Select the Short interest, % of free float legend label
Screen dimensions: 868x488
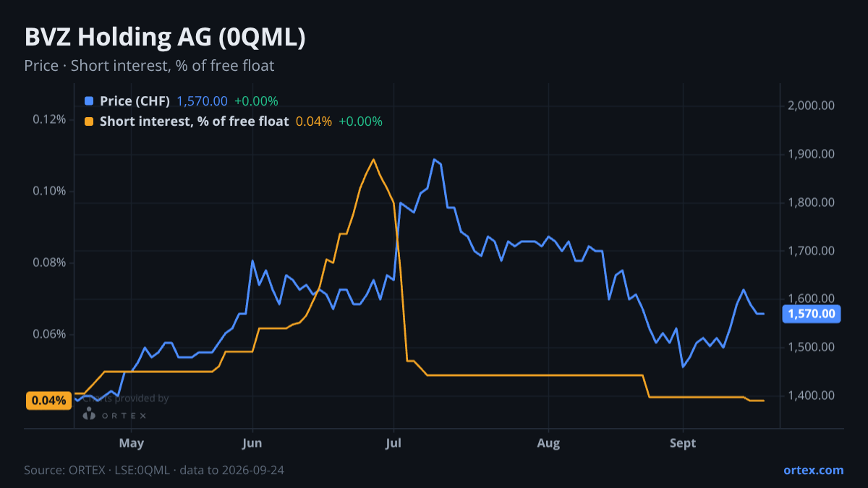194,121
